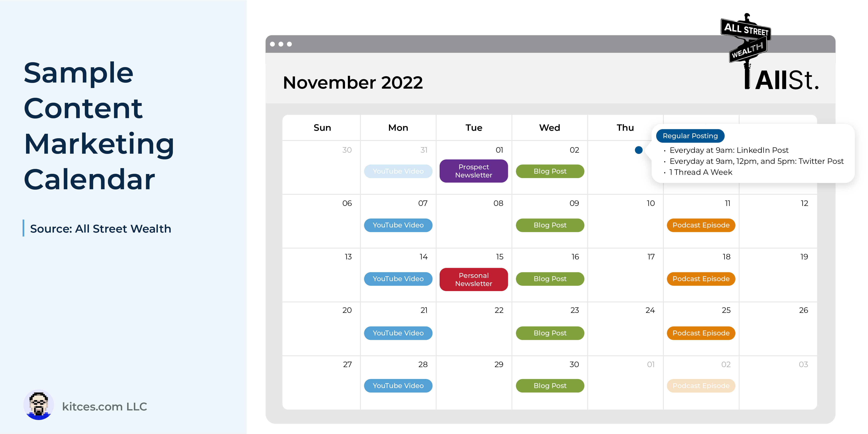868x434 pixels.
Task: Select the Sun column header
Action: click(x=322, y=128)
